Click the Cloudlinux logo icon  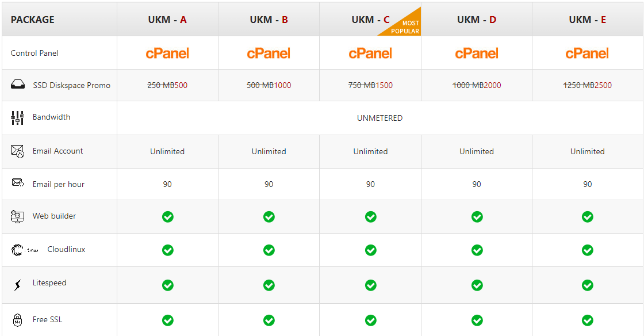click(25, 250)
